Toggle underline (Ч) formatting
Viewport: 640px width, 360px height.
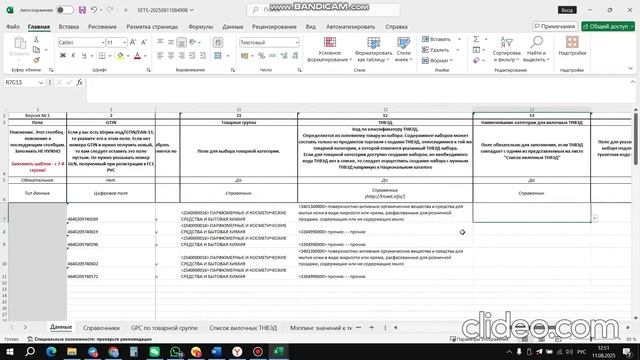click(x=84, y=56)
